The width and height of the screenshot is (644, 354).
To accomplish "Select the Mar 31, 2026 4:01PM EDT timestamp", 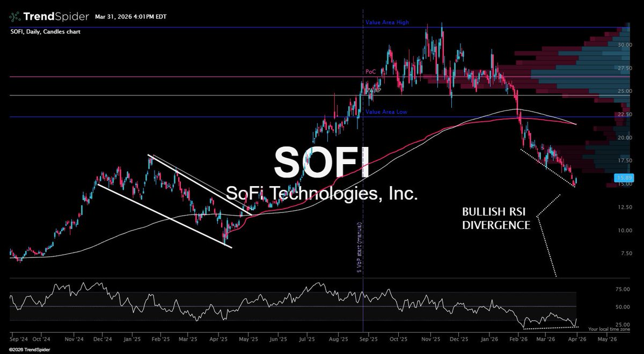I will 131,17.
